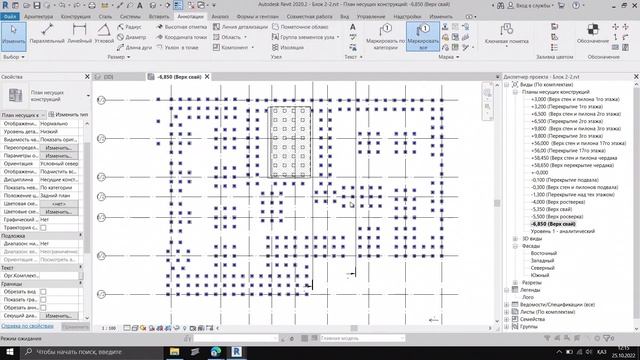
Task: Toggle the Траектория солнца checkbox
Action: pyautogui.click(x=43, y=228)
